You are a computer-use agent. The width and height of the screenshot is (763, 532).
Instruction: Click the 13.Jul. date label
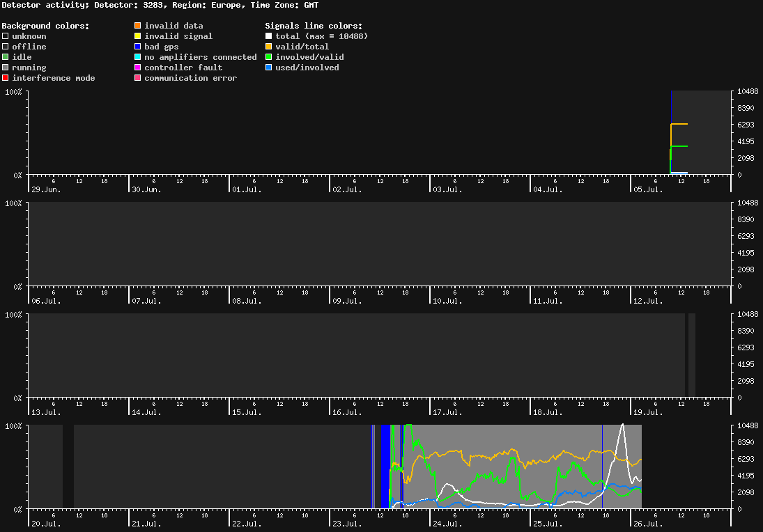[x=46, y=412]
